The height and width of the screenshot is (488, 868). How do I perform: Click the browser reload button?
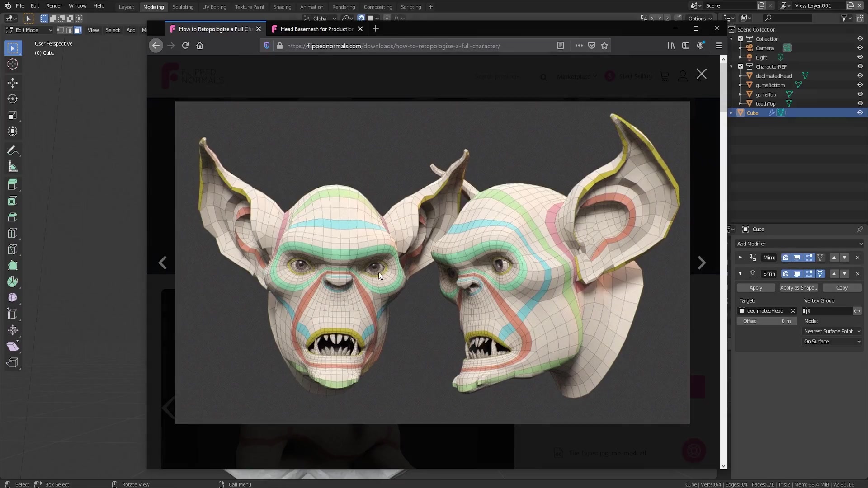coord(185,46)
